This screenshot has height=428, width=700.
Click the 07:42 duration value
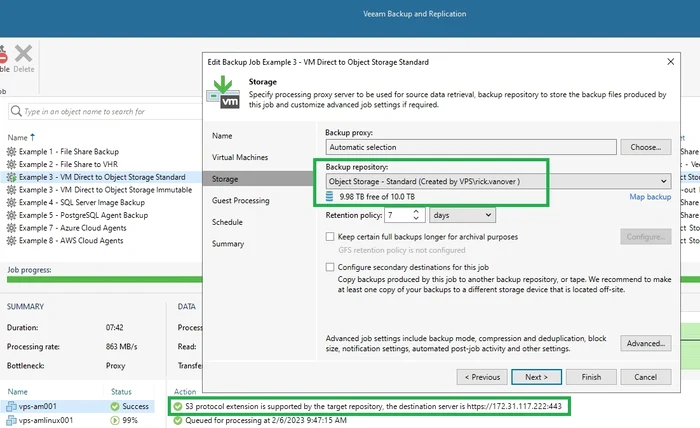pos(114,328)
